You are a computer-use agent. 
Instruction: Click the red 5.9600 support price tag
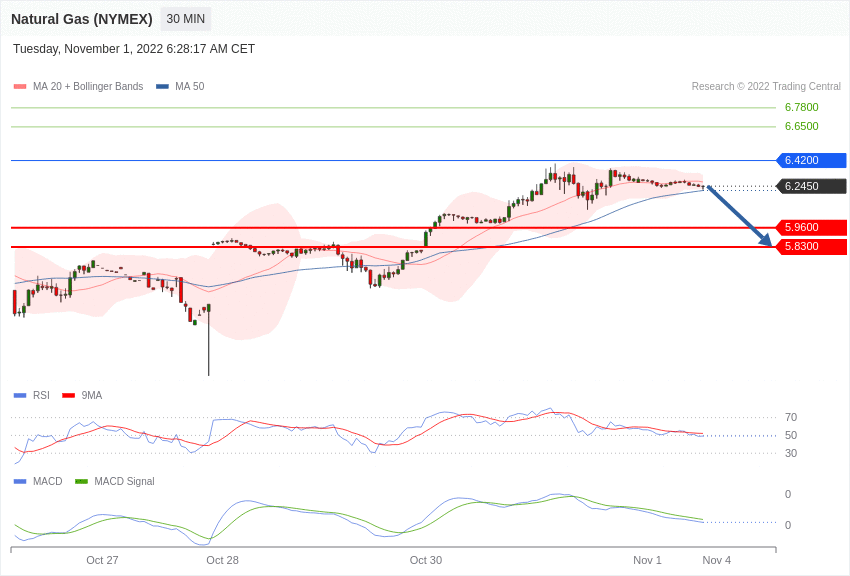click(x=811, y=227)
